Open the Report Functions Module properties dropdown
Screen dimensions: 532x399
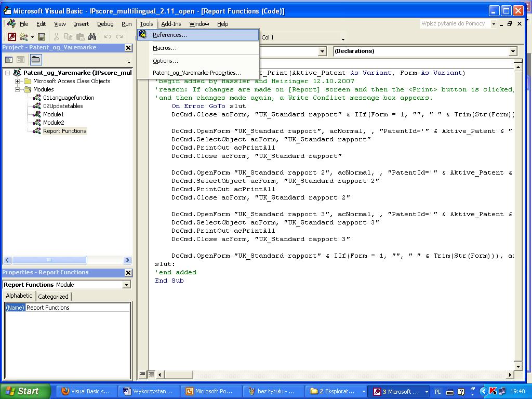(126, 285)
